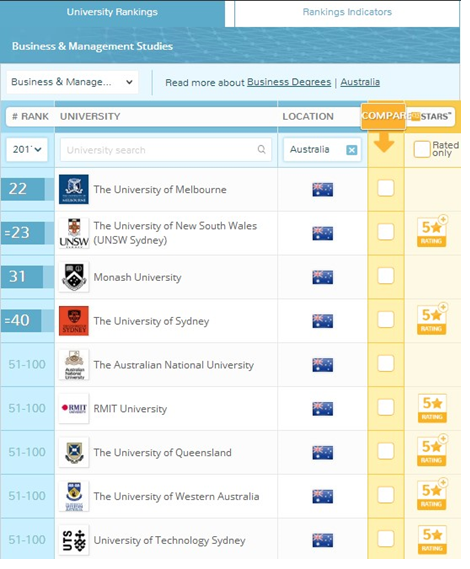Click the magnifier icon in university search

[x=261, y=149]
